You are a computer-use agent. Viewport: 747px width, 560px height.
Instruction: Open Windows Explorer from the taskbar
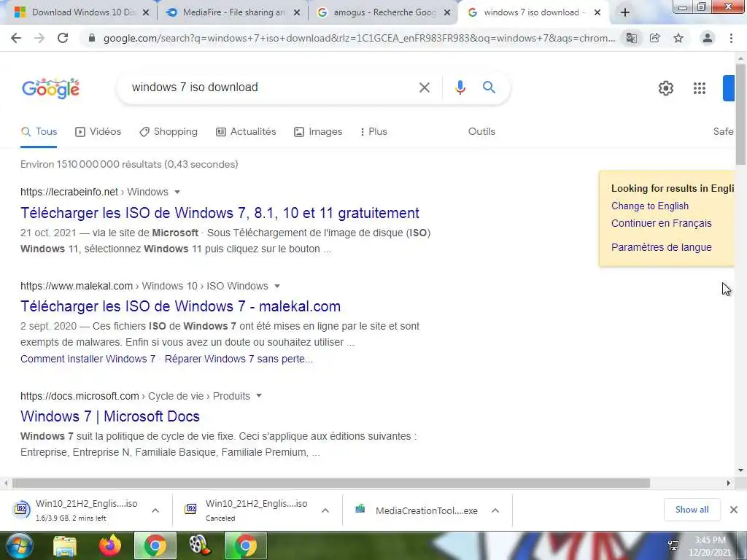click(64, 545)
